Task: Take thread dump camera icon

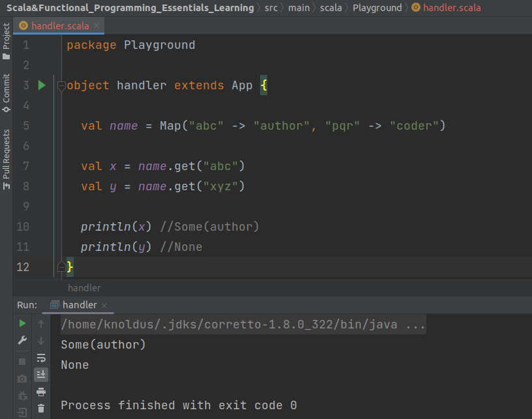Action: pos(22,379)
